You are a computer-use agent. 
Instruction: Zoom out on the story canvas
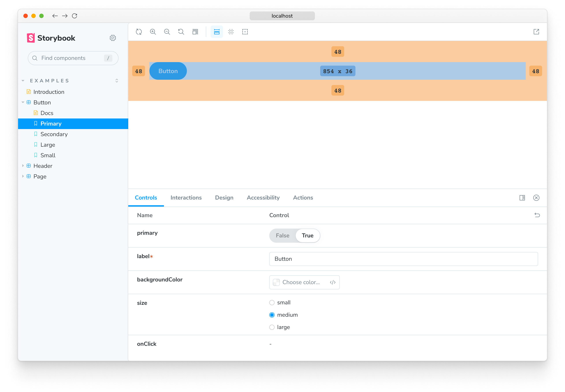167,32
